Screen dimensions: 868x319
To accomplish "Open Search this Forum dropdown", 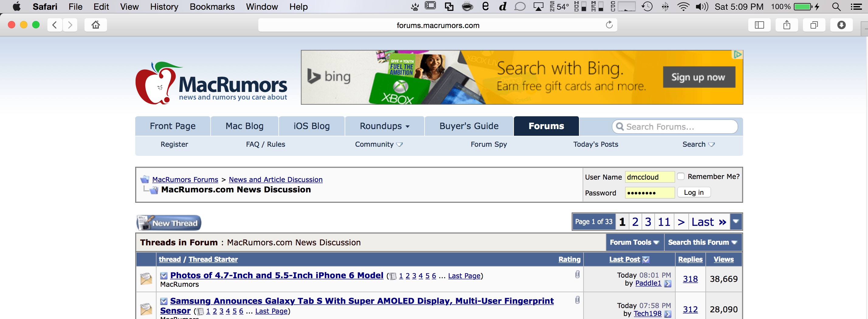I will (x=703, y=242).
